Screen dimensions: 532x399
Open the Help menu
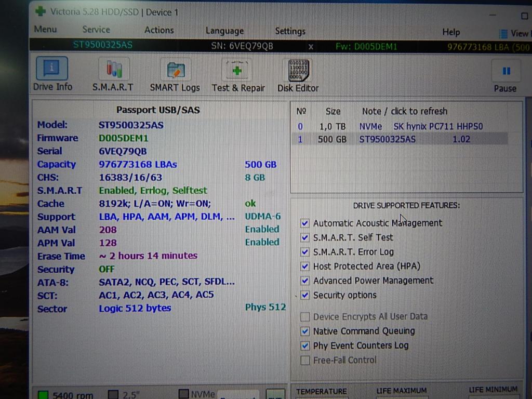[451, 32]
